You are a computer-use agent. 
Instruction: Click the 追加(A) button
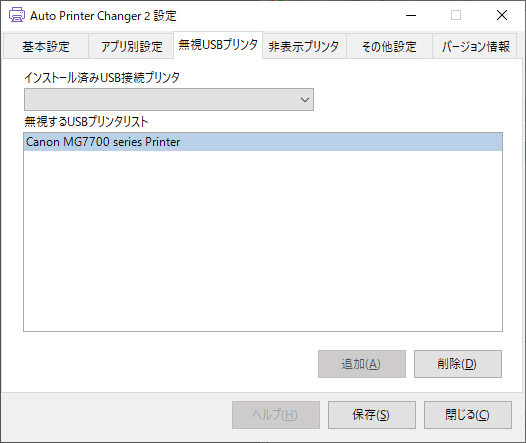[x=362, y=364]
